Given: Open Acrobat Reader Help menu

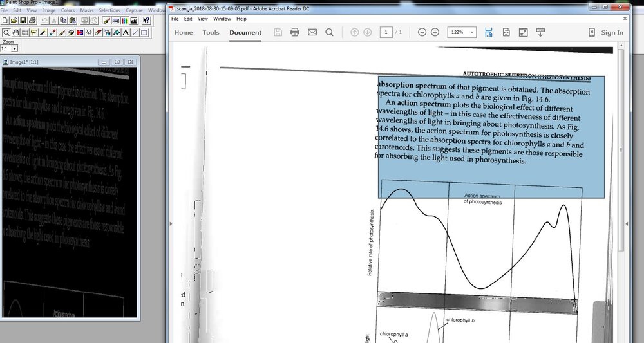Looking at the screenshot, I should click(241, 19).
